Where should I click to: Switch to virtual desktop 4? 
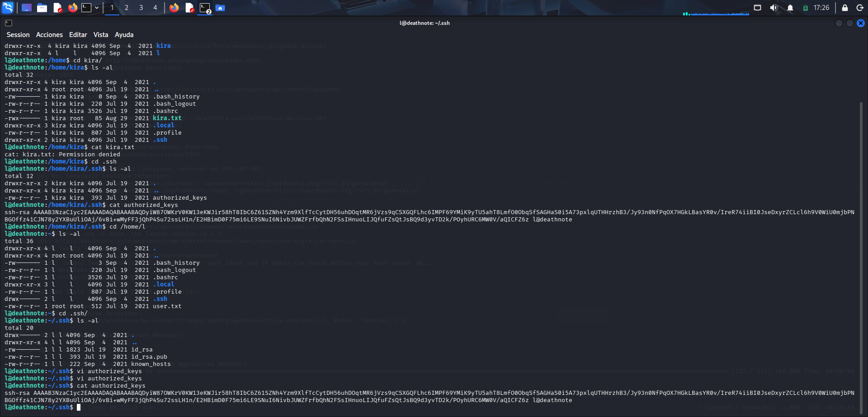click(x=155, y=7)
